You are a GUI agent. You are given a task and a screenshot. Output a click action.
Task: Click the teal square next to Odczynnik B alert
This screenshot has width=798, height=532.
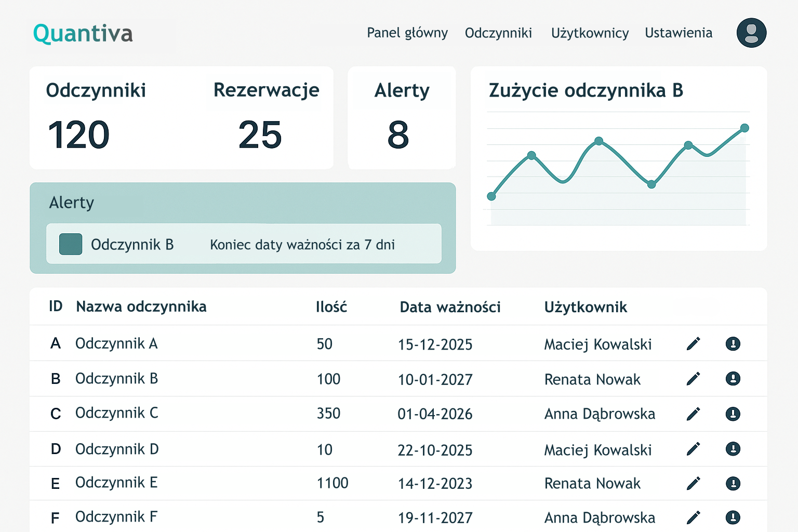tap(71, 244)
